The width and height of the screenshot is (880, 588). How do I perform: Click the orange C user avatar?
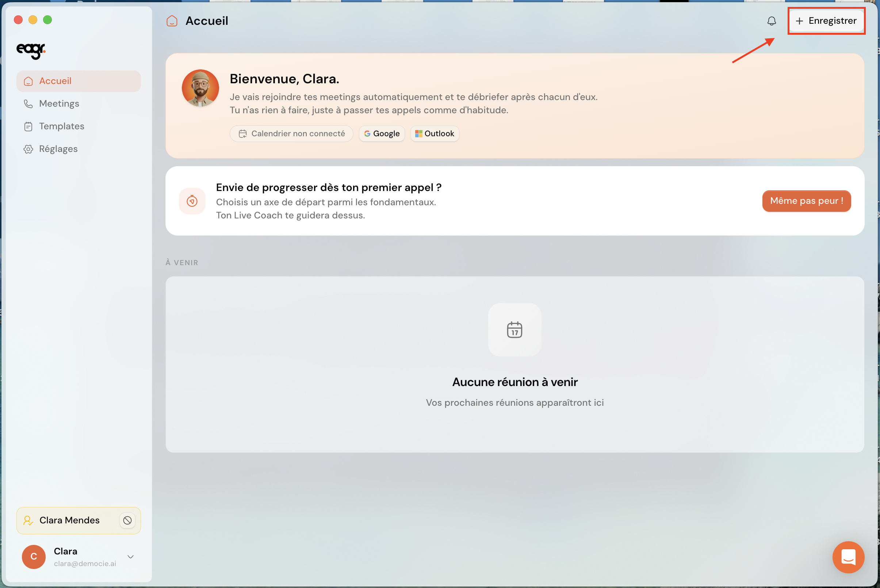[34, 557]
